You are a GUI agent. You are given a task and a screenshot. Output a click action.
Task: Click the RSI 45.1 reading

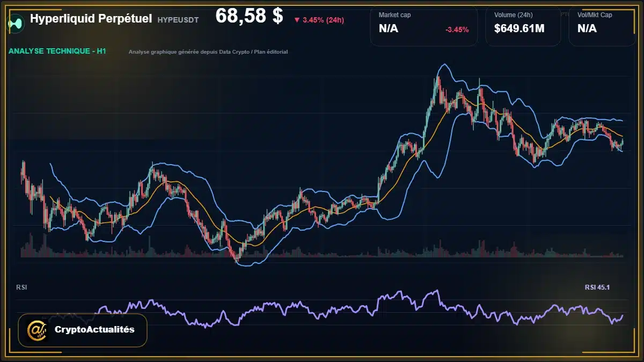coord(597,287)
